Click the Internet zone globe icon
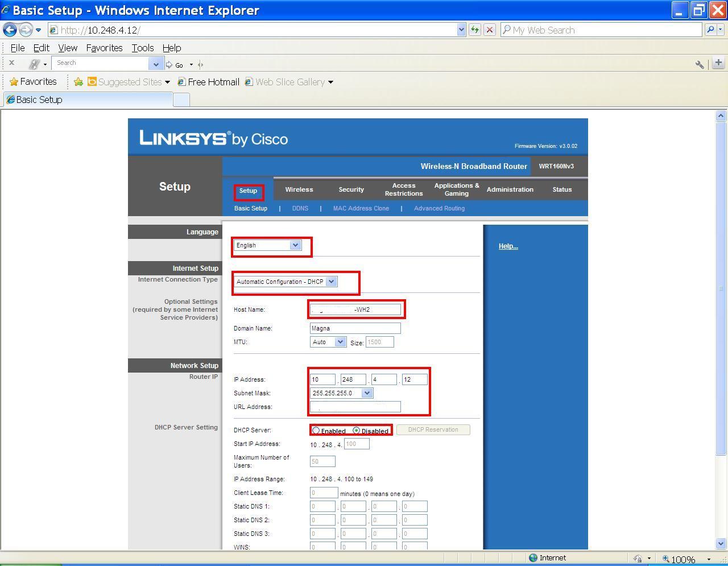This screenshot has height=566, width=728. pyautogui.click(x=533, y=558)
